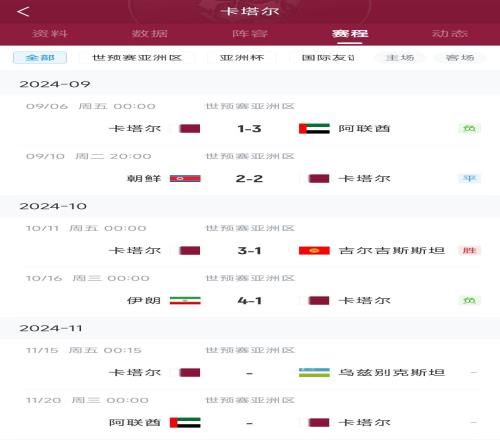500x440 pixels.
Task: Switch to the 动态 tab
Action: tap(450, 33)
